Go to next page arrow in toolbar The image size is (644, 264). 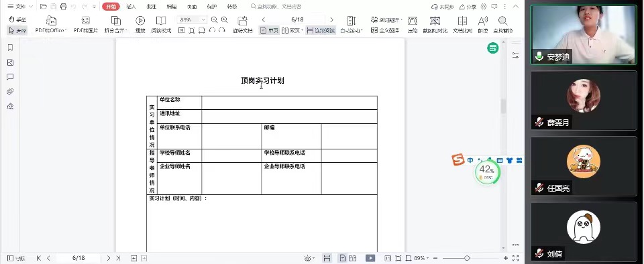tap(331, 19)
